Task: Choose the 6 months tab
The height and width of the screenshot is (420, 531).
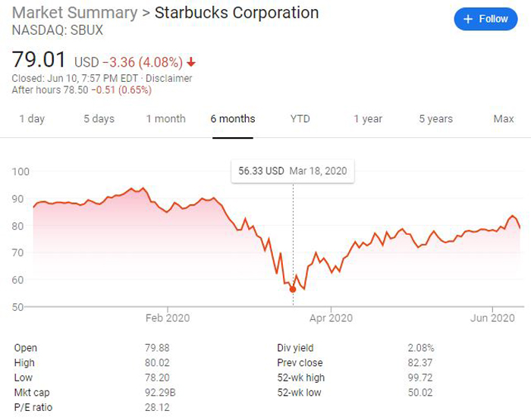Action: click(x=233, y=119)
